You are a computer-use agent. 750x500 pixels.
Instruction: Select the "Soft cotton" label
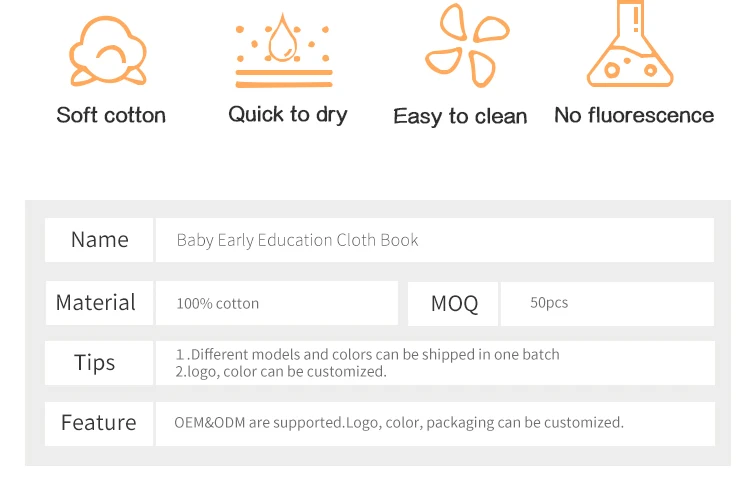(111, 115)
